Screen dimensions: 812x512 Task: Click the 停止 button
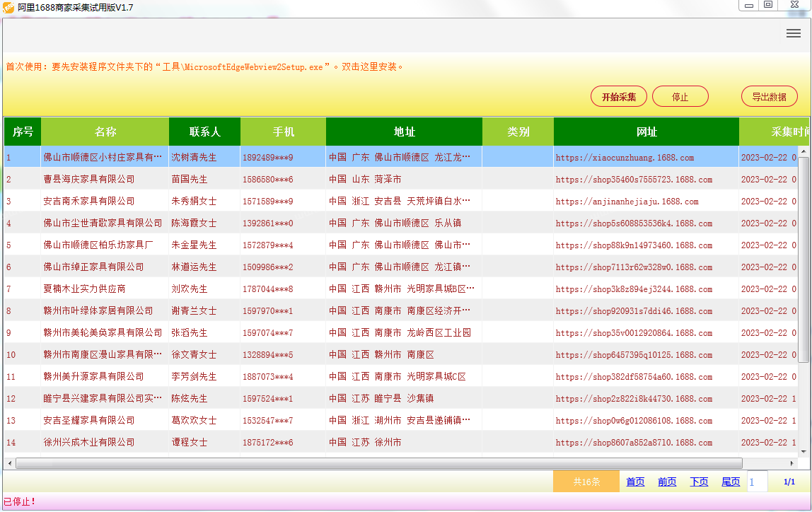pos(680,96)
